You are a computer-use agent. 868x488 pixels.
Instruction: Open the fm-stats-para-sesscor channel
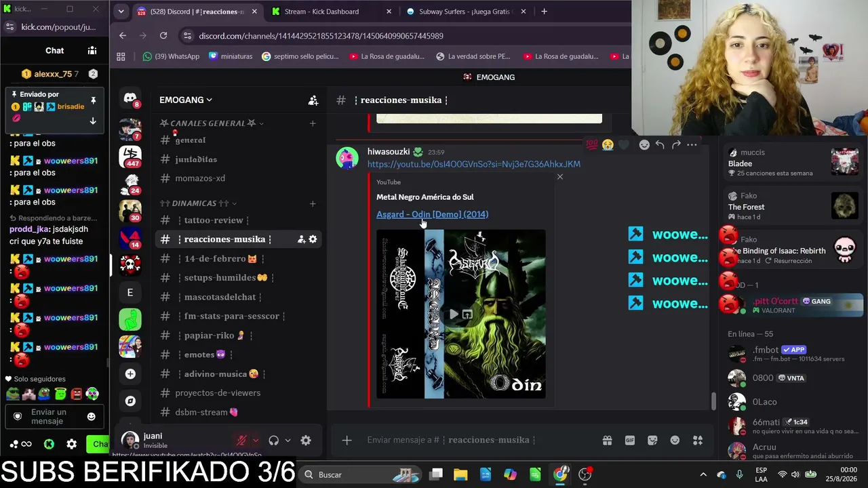click(x=237, y=317)
